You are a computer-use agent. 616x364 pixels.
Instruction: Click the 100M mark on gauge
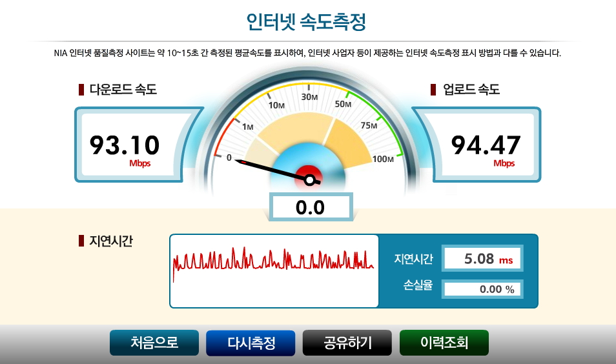pos(383,159)
